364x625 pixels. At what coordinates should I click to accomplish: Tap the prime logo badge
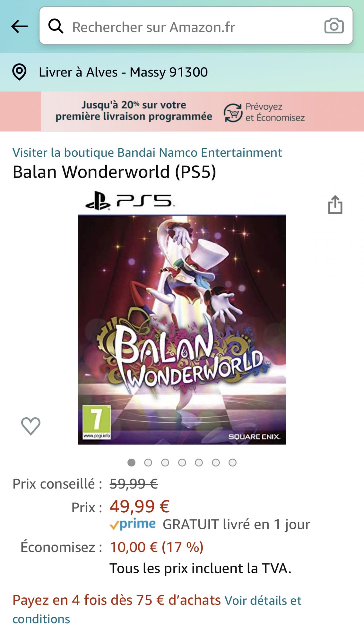pos(133,524)
